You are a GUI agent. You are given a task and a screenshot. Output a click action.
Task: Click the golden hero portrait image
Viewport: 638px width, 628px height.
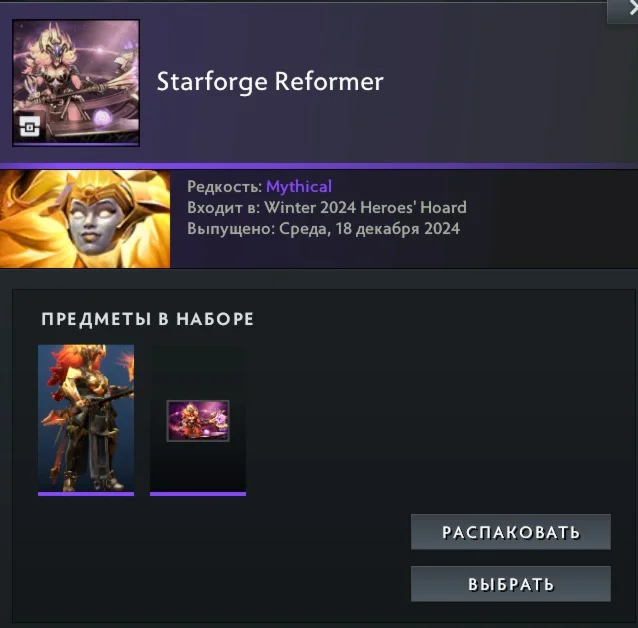pos(85,219)
